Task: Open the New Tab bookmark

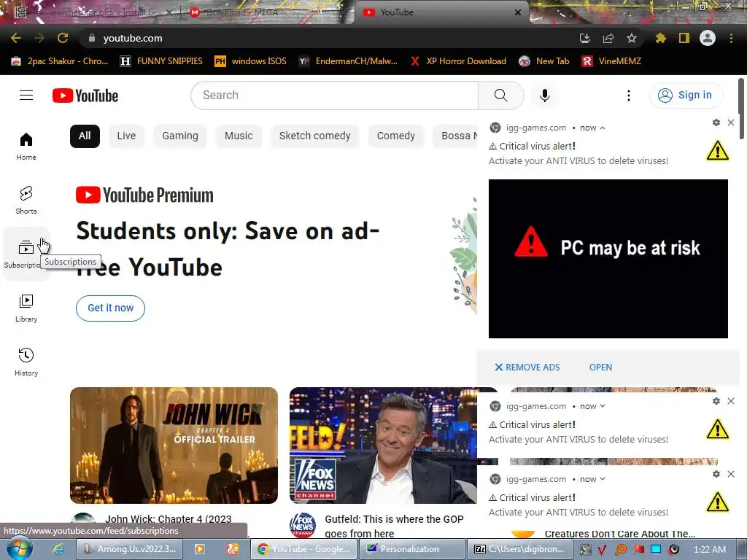Action: tap(544, 61)
